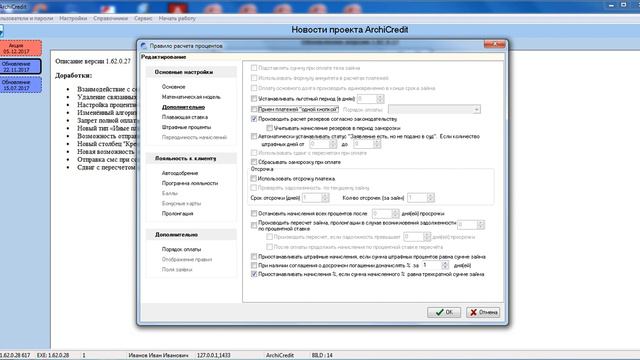The image size is (640, 360).
Task: Click the 'Основные настройки' group header
Action: coord(191,72)
